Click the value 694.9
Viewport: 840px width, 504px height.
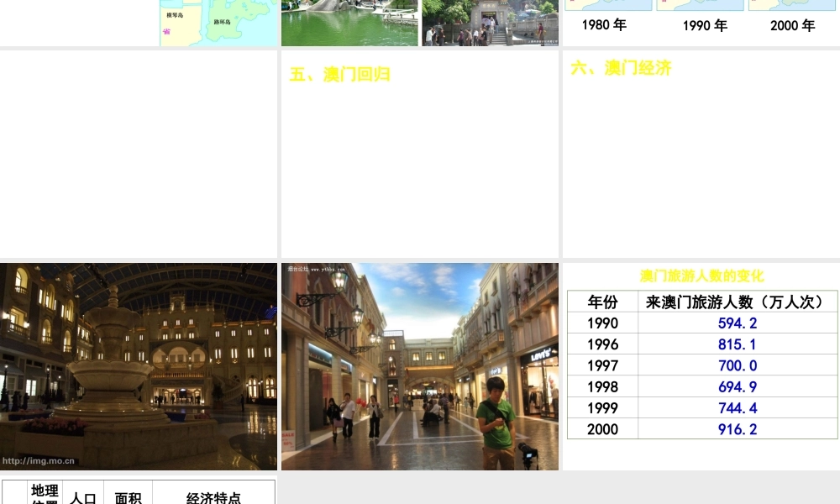pos(738,386)
